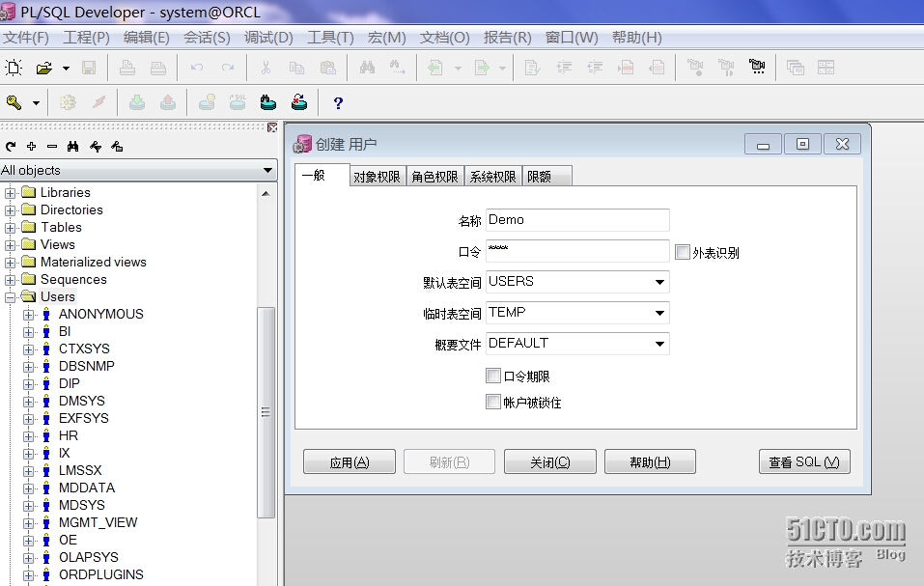Select the Materialized views folder
This screenshot has width=924, height=586.
(93, 262)
